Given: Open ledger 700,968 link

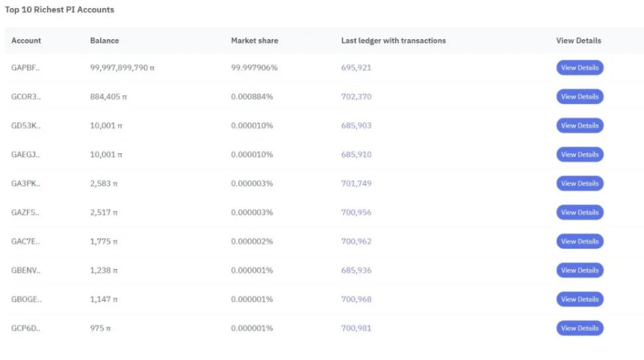Looking at the screenshot, I should point(356,299).
